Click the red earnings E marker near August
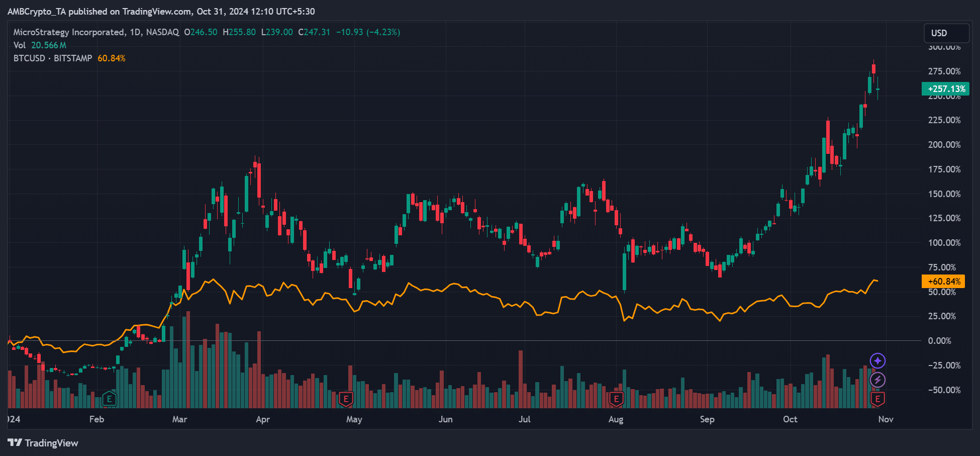The height and width of the screenshot is (456, 980). pyautogui.click(x=616, y=400)
